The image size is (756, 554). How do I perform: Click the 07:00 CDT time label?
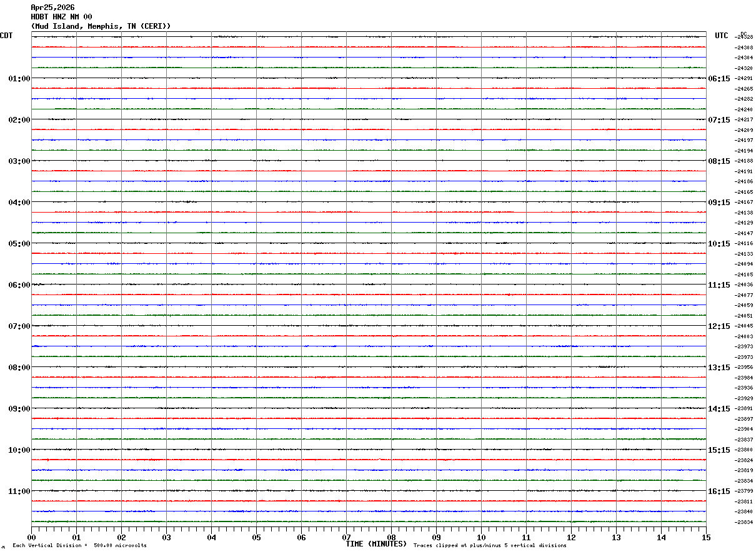coord(19,326)
